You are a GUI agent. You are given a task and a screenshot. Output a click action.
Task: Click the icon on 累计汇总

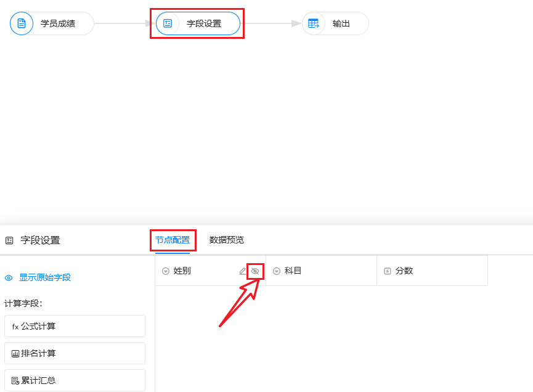click(x=15, y=381)
